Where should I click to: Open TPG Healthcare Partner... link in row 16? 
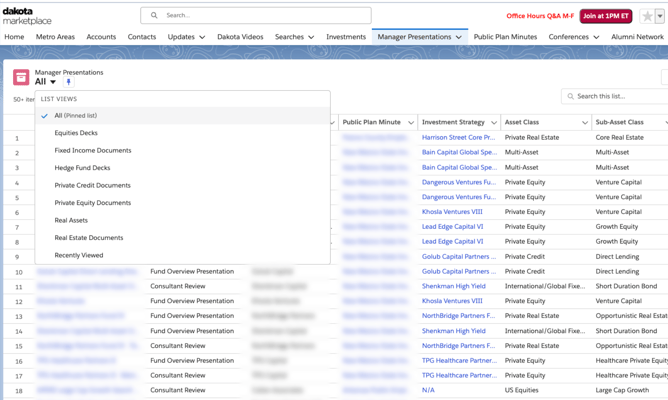pyautogui.click(x=459, y=360)
